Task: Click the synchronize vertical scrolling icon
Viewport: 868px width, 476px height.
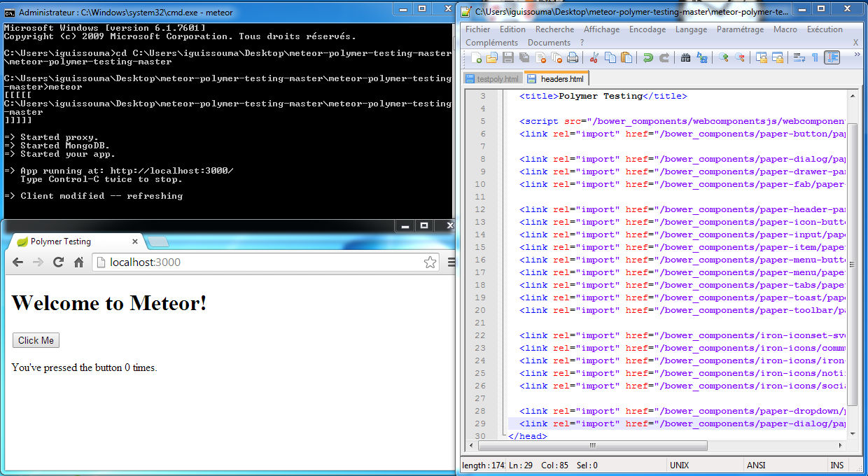Action: tap(761, 57)
